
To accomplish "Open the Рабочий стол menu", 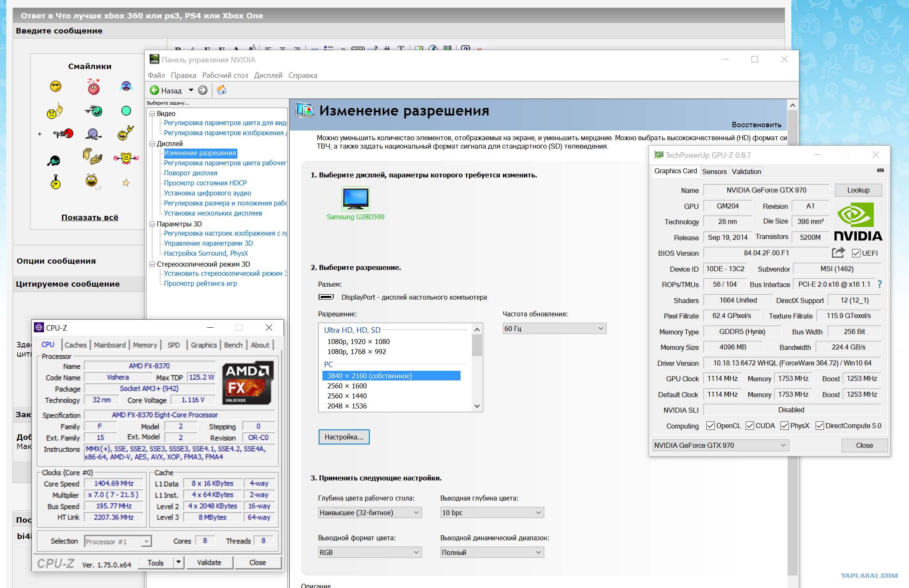I will [225, 75].
